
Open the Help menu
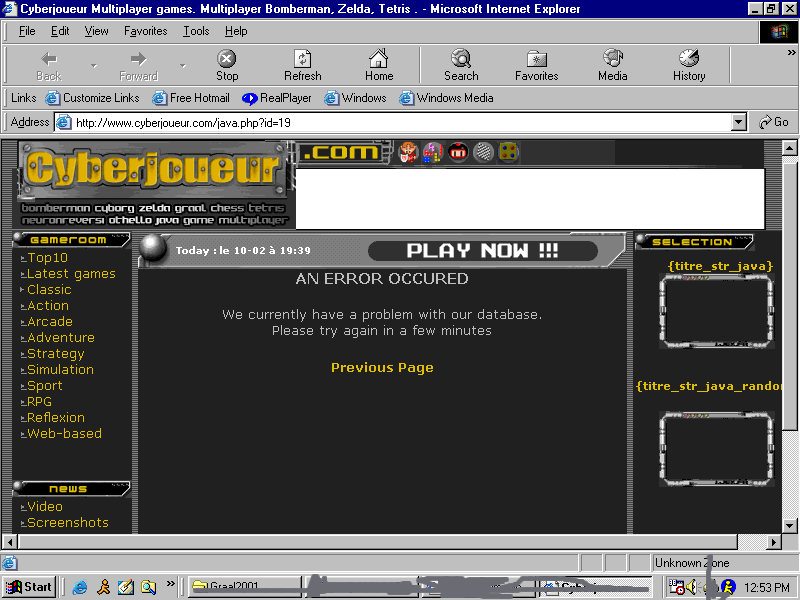(x=236, y=31)
